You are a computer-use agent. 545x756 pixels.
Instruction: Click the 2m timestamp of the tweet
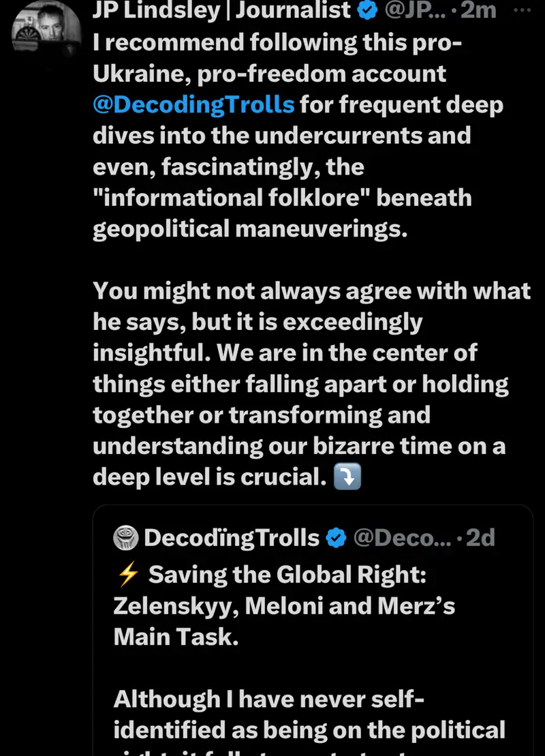coord(478,10)
